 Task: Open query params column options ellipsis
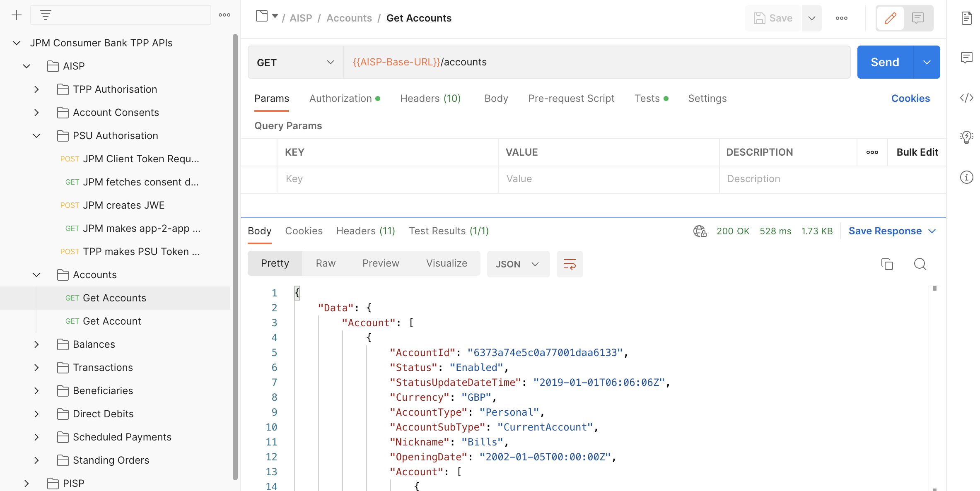click(872, 152)
